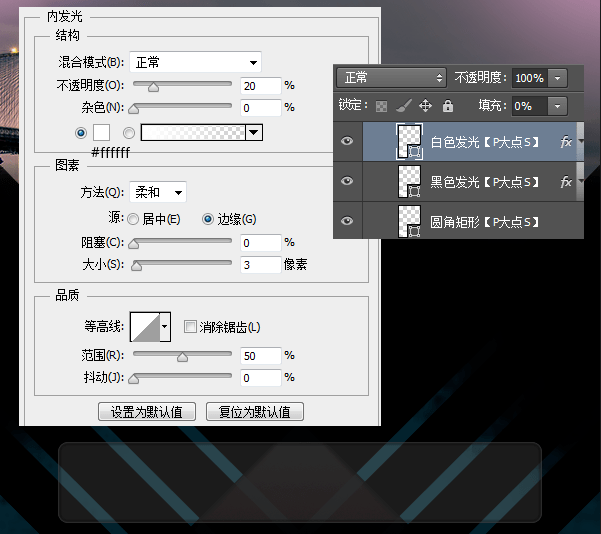Click the 等高线 contour preview thumbnail
The height and width of the screenshot is (534, 601).
pyautogui.click(x=145, y=327)
